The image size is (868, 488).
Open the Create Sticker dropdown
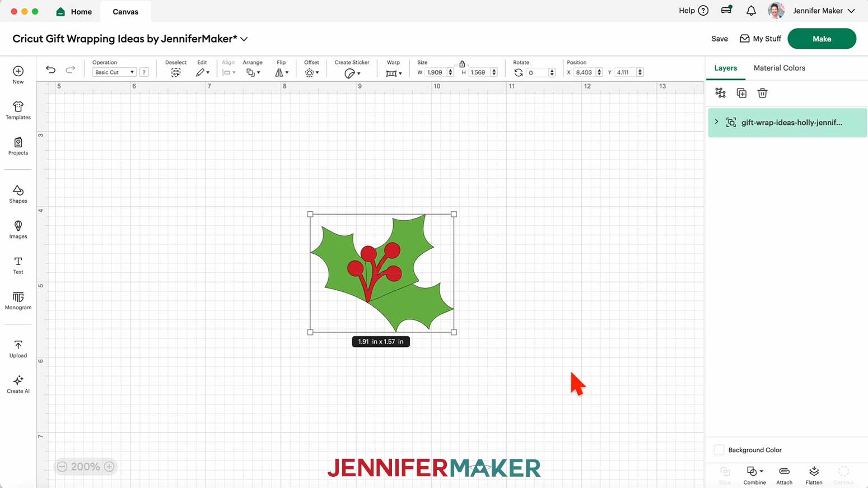coord(352,73)
